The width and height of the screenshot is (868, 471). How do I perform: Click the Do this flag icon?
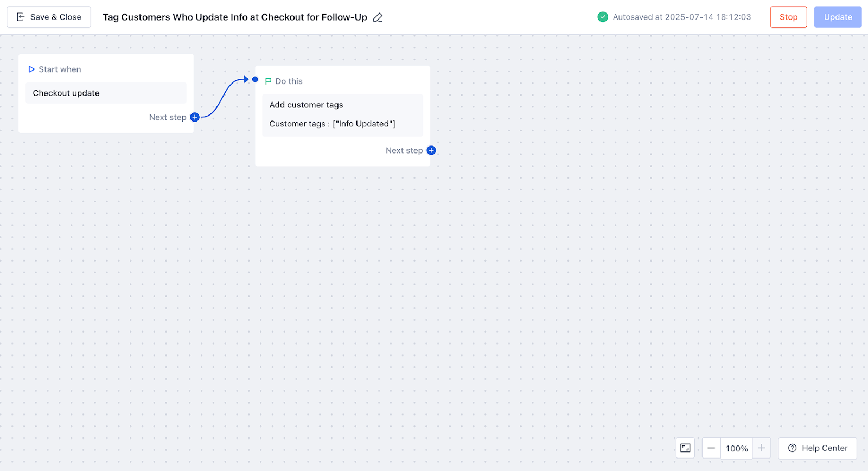tap(268, 81)
